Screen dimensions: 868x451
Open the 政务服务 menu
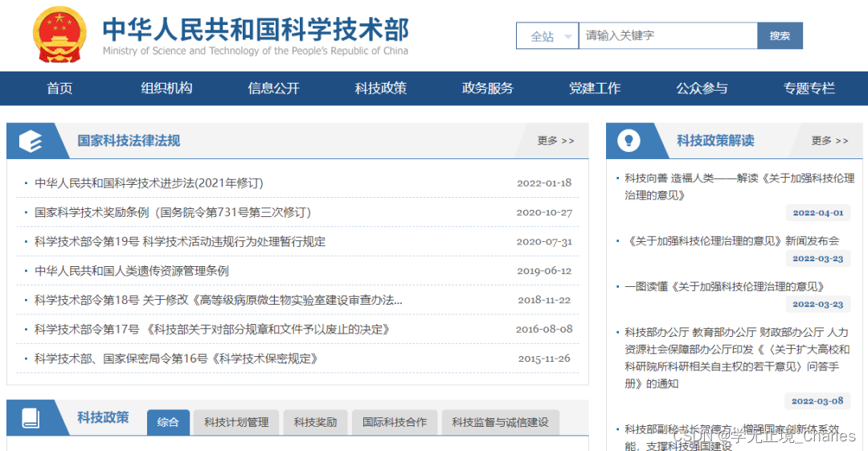[x=488, y=88]
